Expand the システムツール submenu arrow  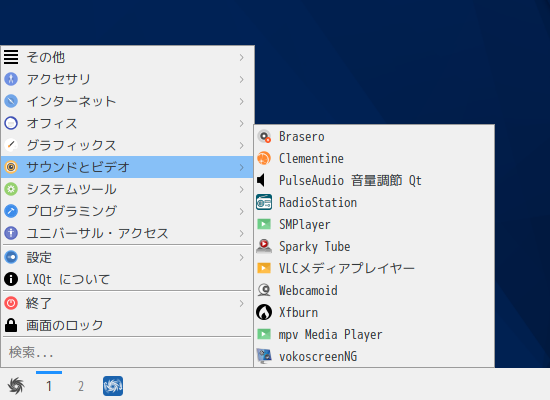[242, 189]
